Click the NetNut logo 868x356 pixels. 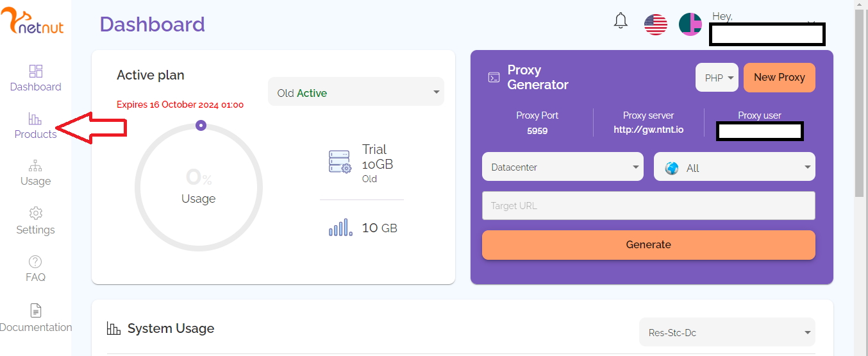32,22
